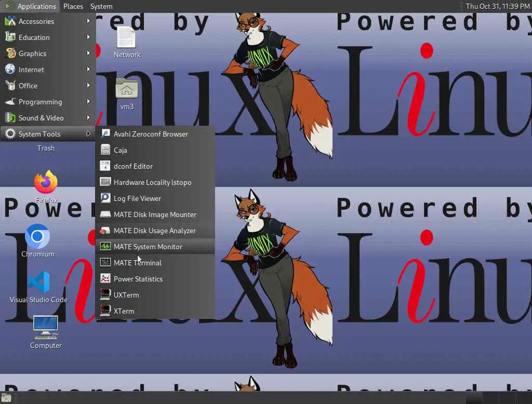
Task: Click the Trash desktop label
Action: (x=46, y=148)
